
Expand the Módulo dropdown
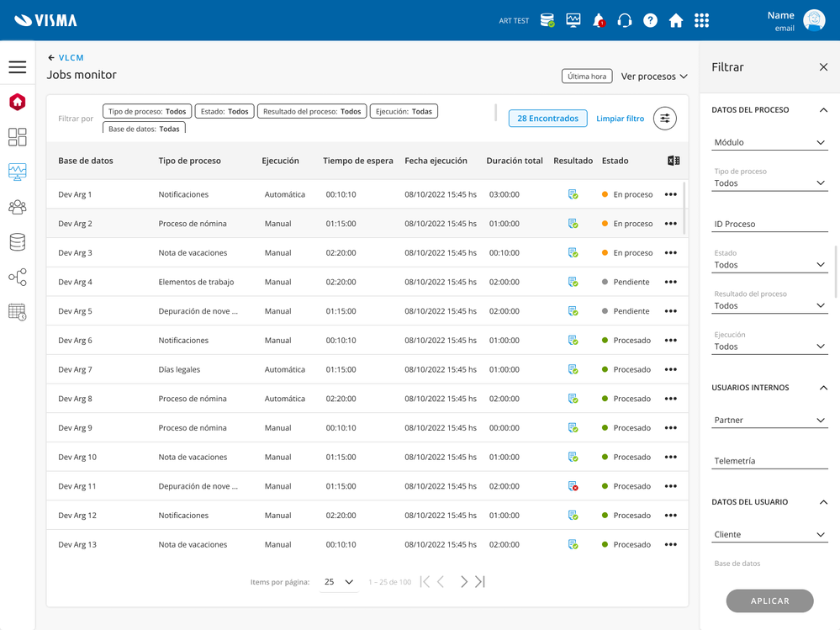point(769,142)
